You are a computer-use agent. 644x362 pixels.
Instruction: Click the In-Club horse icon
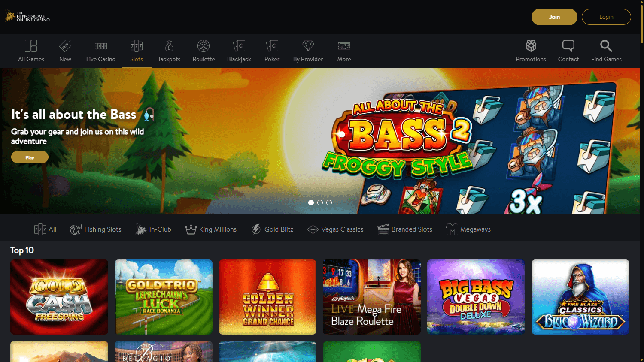point(141,229)
